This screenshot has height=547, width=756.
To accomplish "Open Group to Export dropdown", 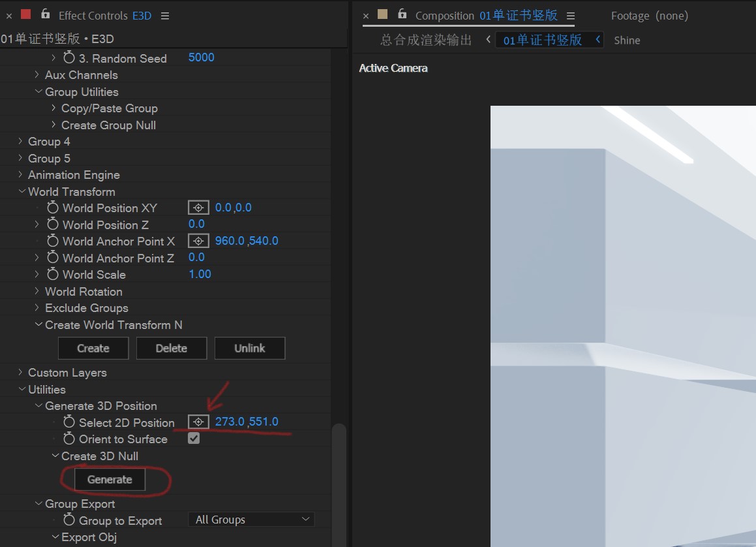I will 251,520.
